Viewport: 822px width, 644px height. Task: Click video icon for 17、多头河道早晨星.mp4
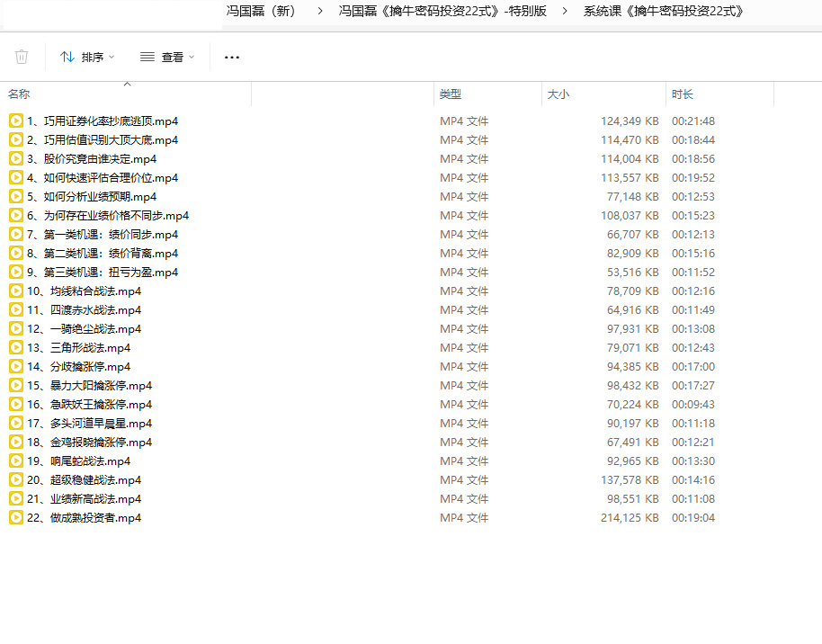point(16,424)
